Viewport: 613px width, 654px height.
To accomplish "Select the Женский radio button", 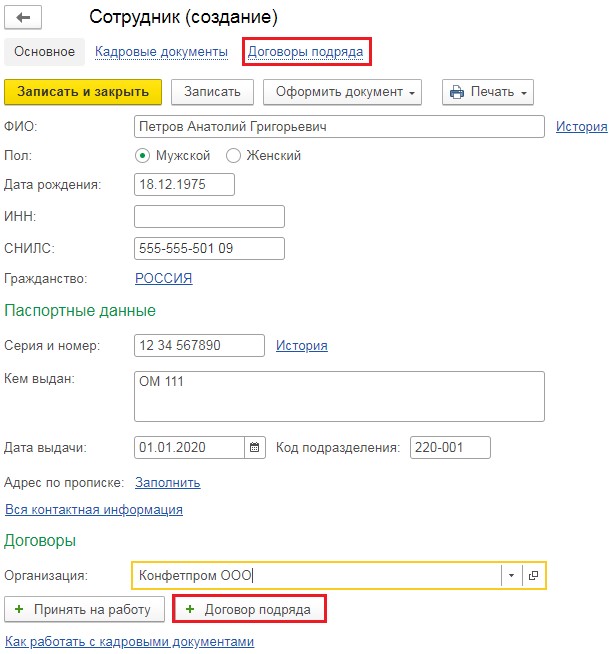I will tap(234, 155).
